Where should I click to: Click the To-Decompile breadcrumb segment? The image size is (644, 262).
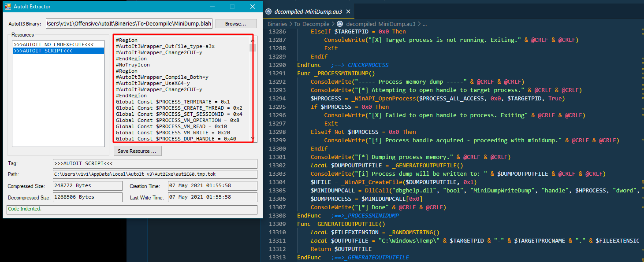312,24
